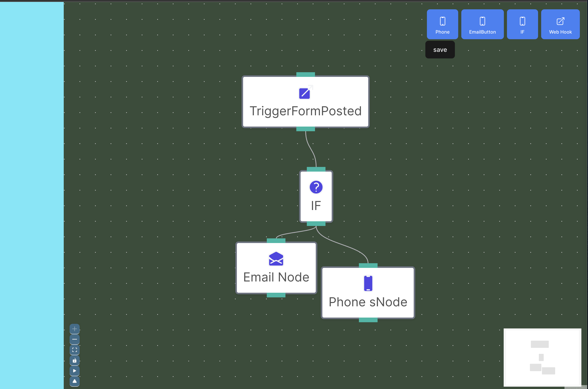Add a Web Hook node

560,24
